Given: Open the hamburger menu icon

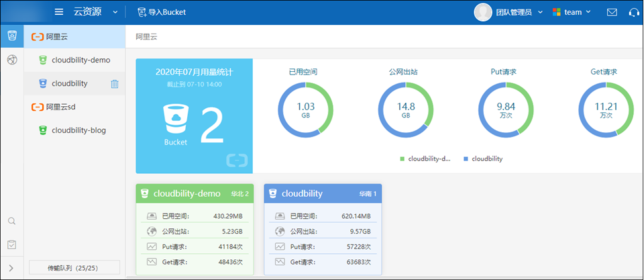Looking at the screenshot, I should pyautogui.click(x=59, y=12).
